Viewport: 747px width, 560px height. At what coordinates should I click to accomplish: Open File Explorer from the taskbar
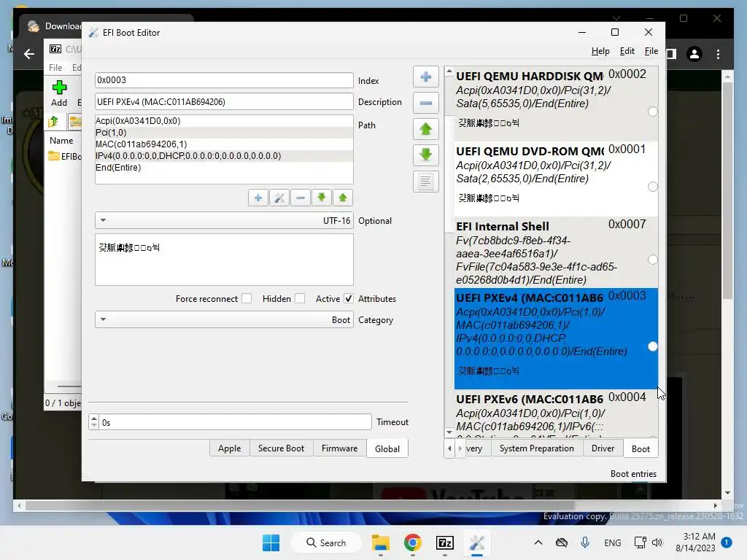pos(381,542)
